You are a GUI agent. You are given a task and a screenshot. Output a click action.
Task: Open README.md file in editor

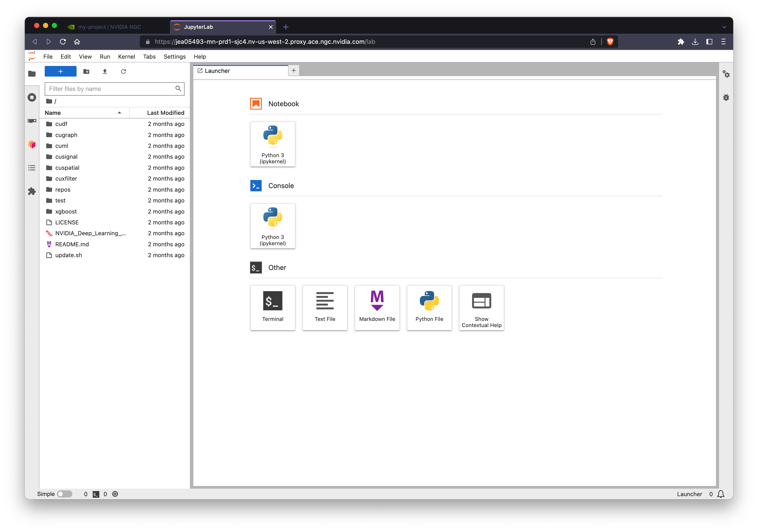[x=71, y=244]
